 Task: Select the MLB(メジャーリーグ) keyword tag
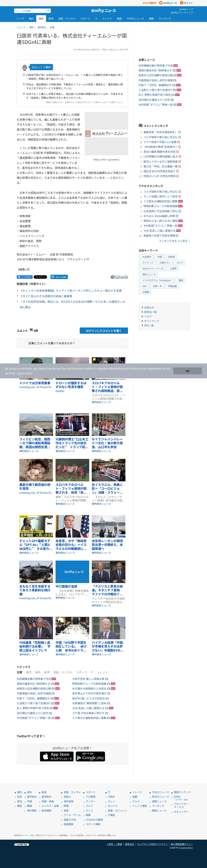152,269
